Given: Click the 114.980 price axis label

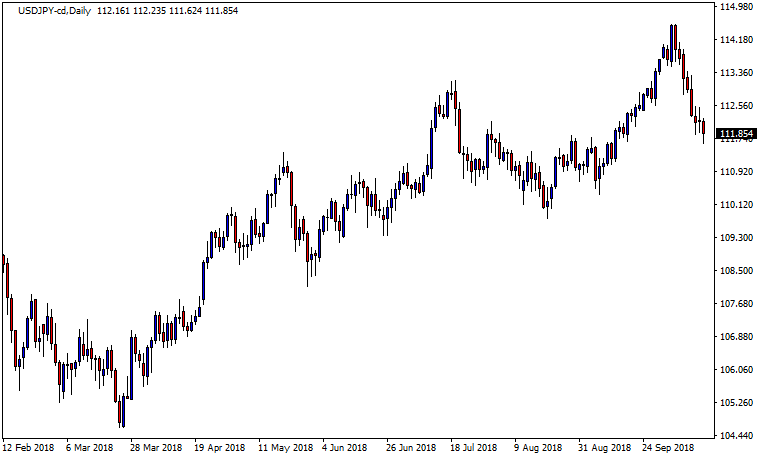Looking at the screenshot, I should coord(736,7).
